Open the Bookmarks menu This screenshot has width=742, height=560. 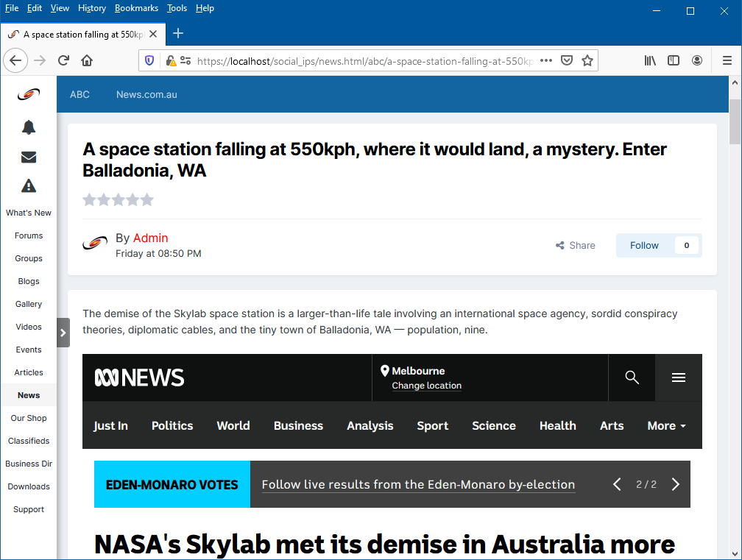[136, 8]
